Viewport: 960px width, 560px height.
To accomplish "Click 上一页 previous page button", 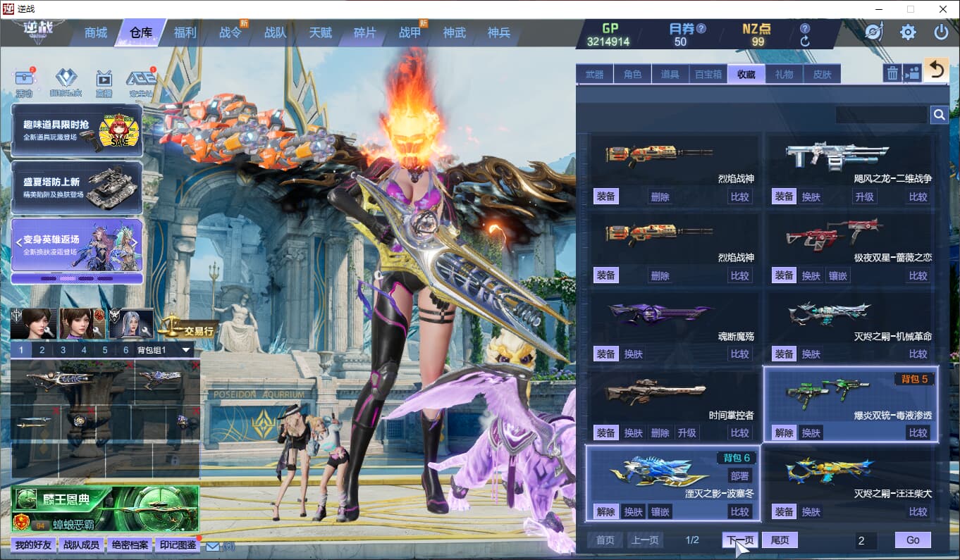I will click(x=645, y=540).
